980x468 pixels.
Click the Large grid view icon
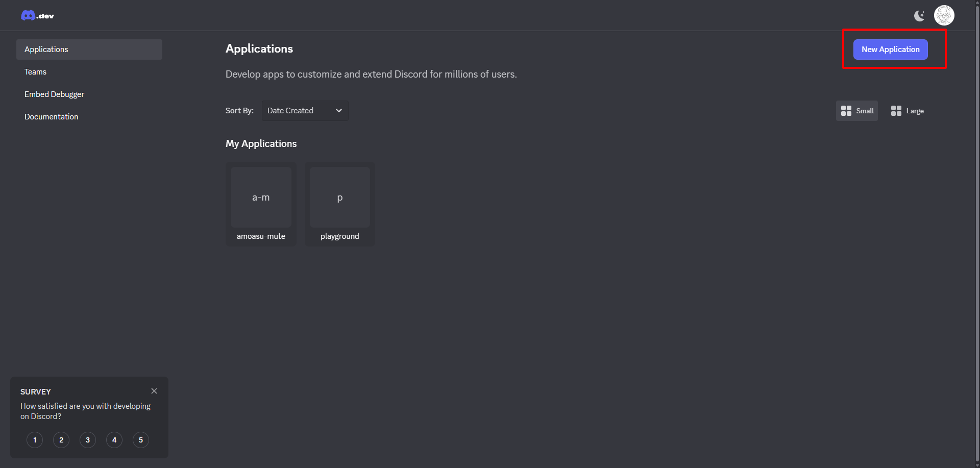(896, 111)
